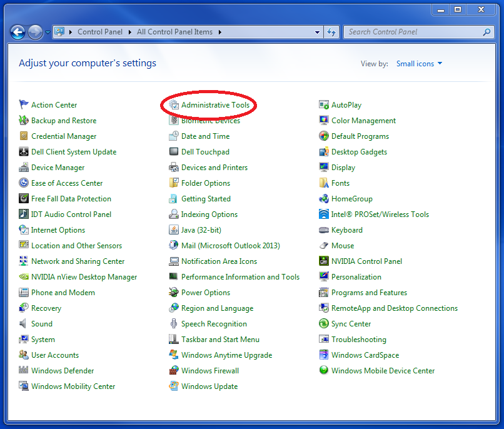The width and height of the screenshot is (504, 429).
Task: Click the IDT Audio Control Panel icon
Action: [24, 214]
